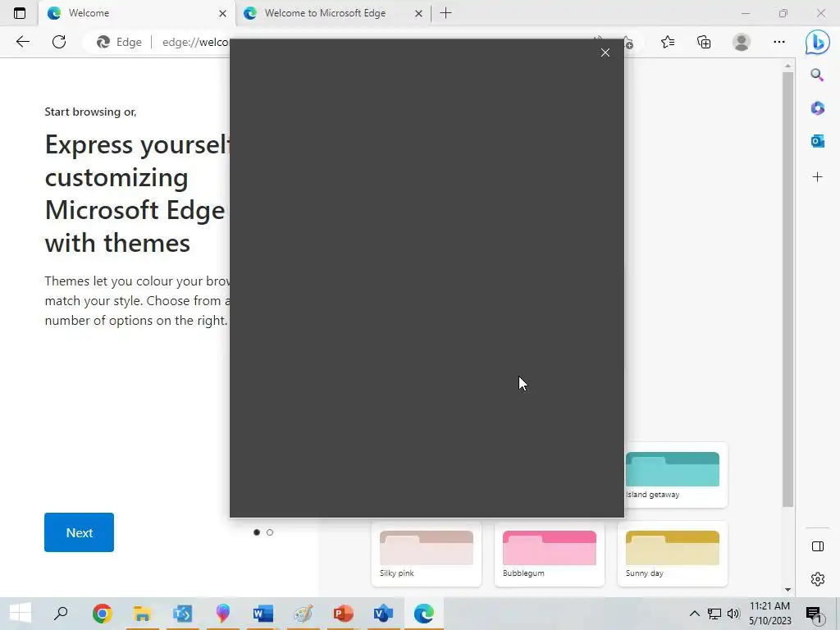Screen dimensions: 840x630
Task: Open Collections button in toolbar
Action: pyautogui.click(x=704, y=42)
